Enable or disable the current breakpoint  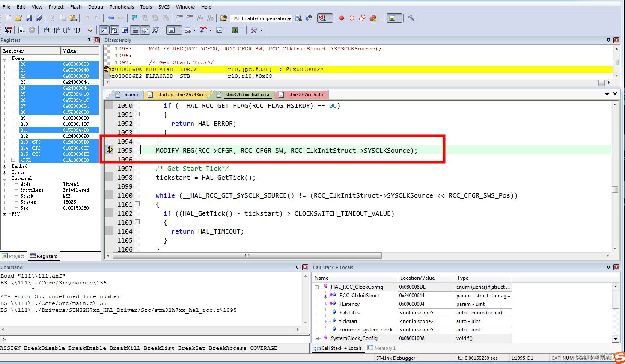(x=352, y=18)
